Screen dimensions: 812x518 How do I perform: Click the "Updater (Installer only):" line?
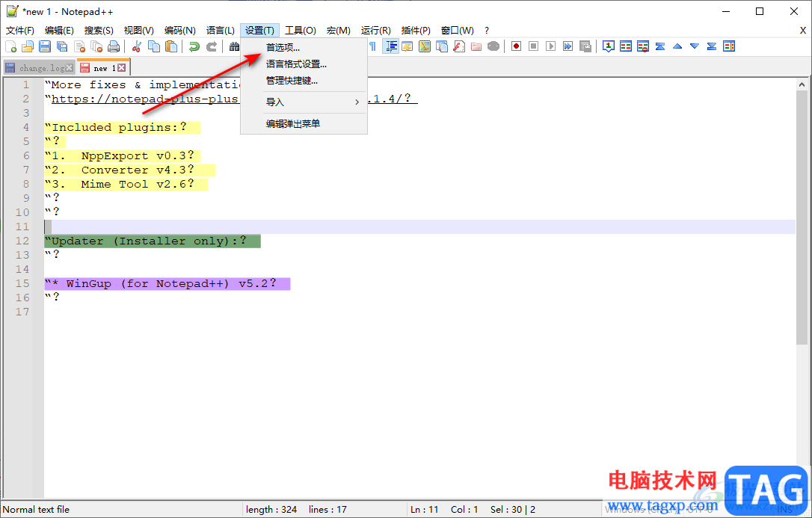(x=153, y=241)
